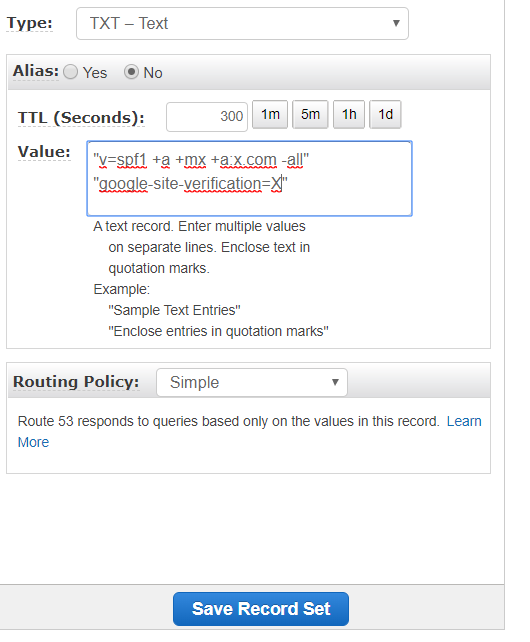
Task: Place cursor on the spf1 line in Value
Action: coord(201,160)
